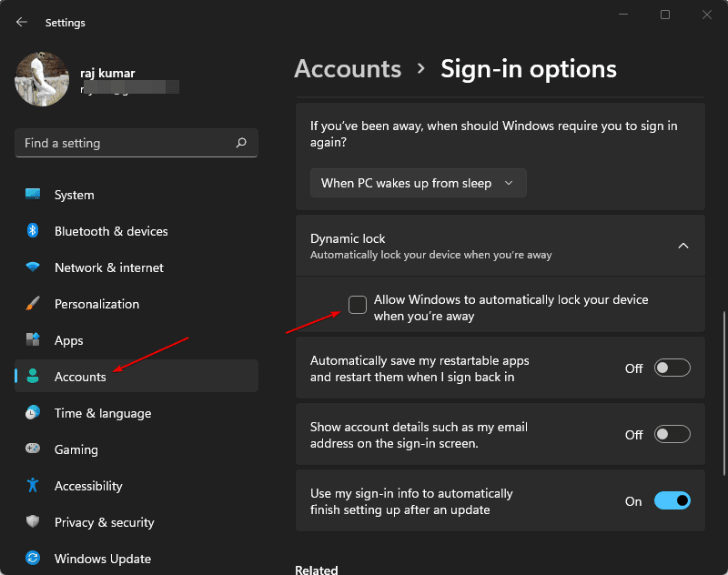Click the Accounts person icon

click(33, 376)
